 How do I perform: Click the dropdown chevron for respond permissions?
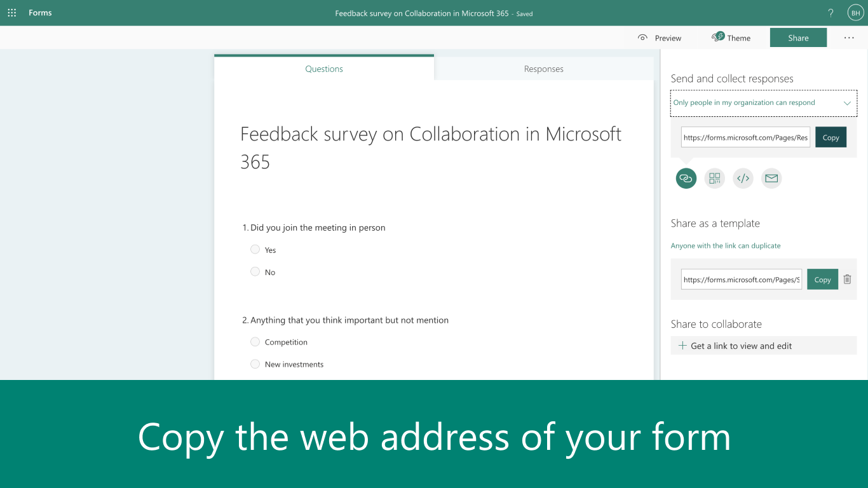[x=847, y=103]
